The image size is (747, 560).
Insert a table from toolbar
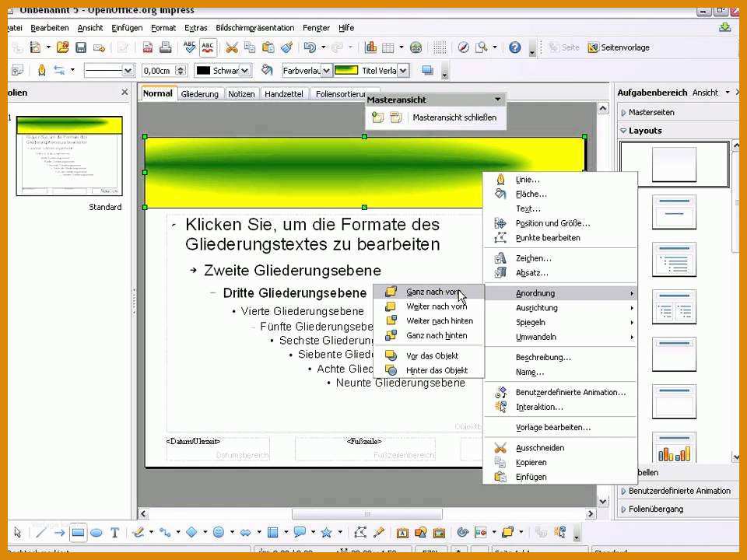point(388,47)
